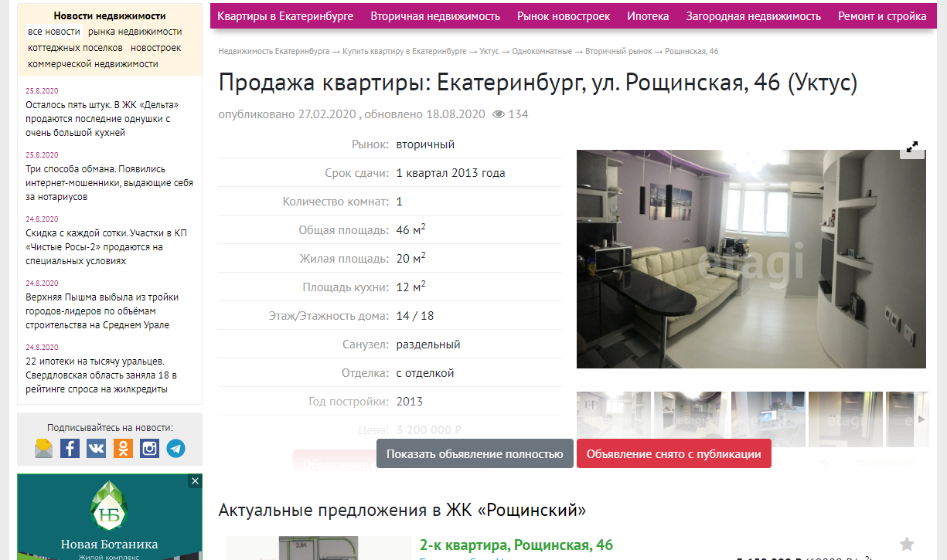Viewport: 947px width, 560px height.
Task: Click the publication date line опубликовано 27.02.2020
Action: (288, 114)
